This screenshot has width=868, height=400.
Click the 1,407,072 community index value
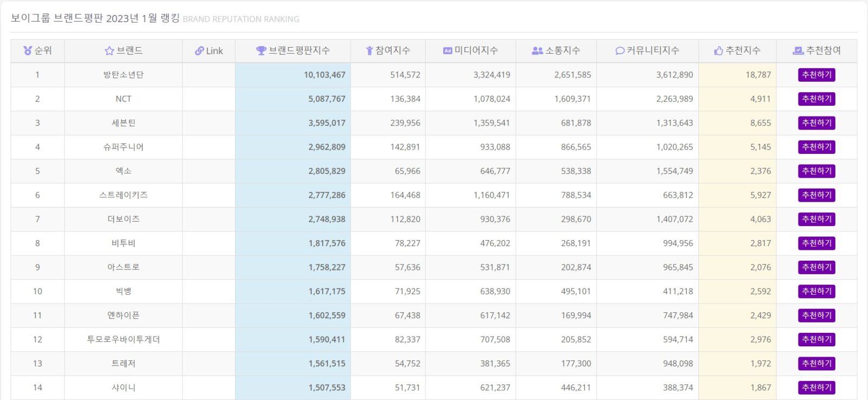pyautogui.click(x=674, y=219)
